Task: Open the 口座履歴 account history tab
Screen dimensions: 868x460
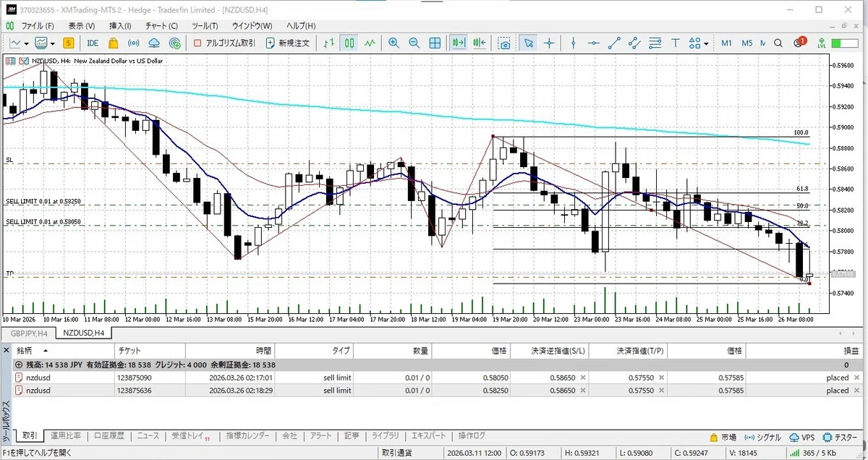Action: point(109,436)
